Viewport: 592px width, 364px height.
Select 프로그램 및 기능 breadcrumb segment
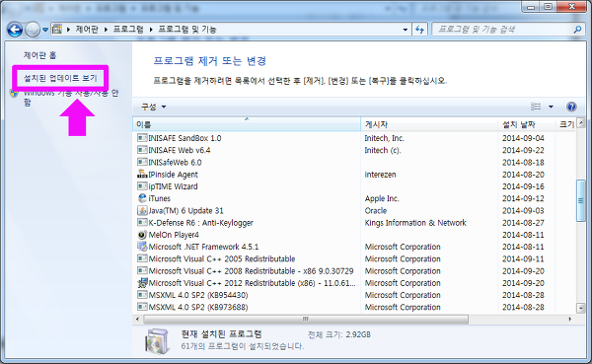(x=187, y=29)
